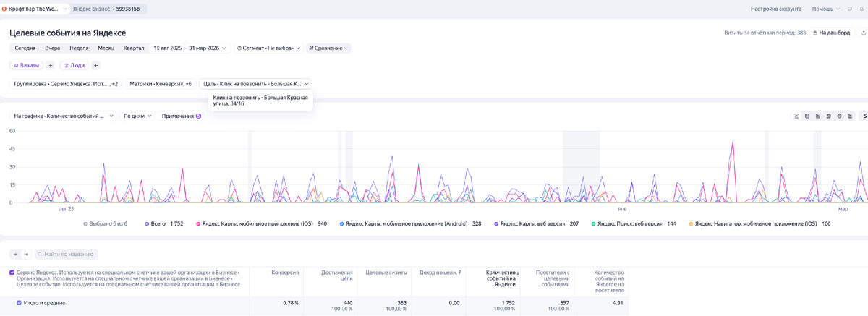Click the Люди filter button
868x316 pixels.
point(75,65)
